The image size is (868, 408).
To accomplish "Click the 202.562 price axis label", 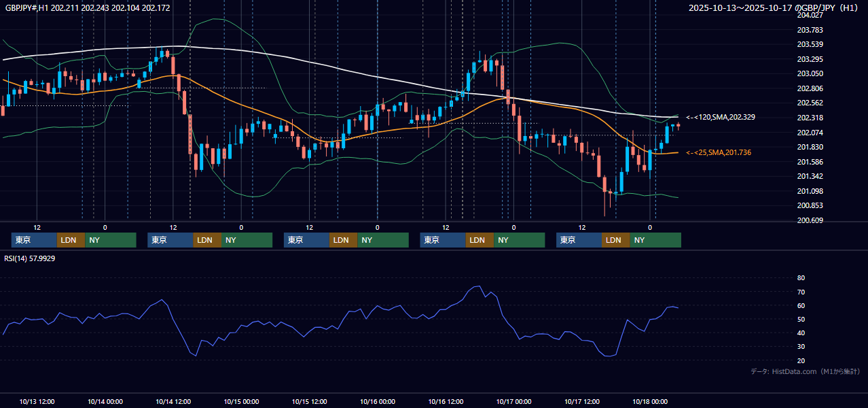I will pos(810,103).
